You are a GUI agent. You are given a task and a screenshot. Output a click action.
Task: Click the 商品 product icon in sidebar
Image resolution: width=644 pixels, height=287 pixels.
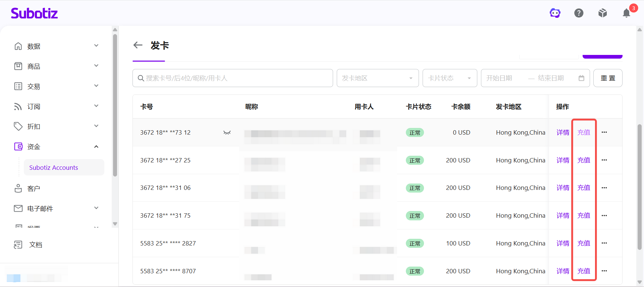tap(18, 66)
